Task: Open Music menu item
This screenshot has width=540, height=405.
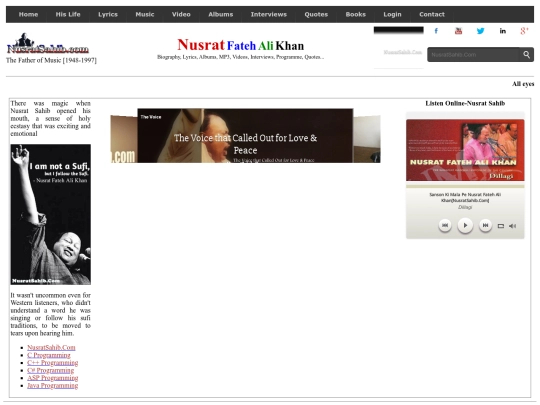Action: coord(145,14)
